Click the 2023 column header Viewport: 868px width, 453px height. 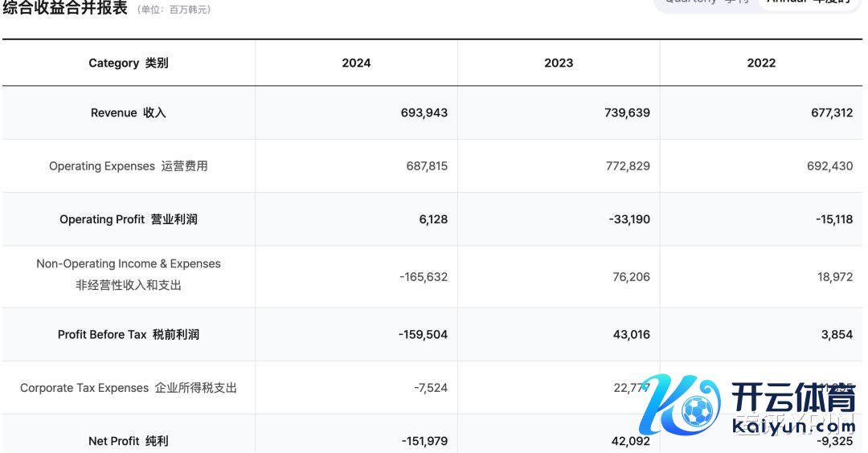(559, 63)
